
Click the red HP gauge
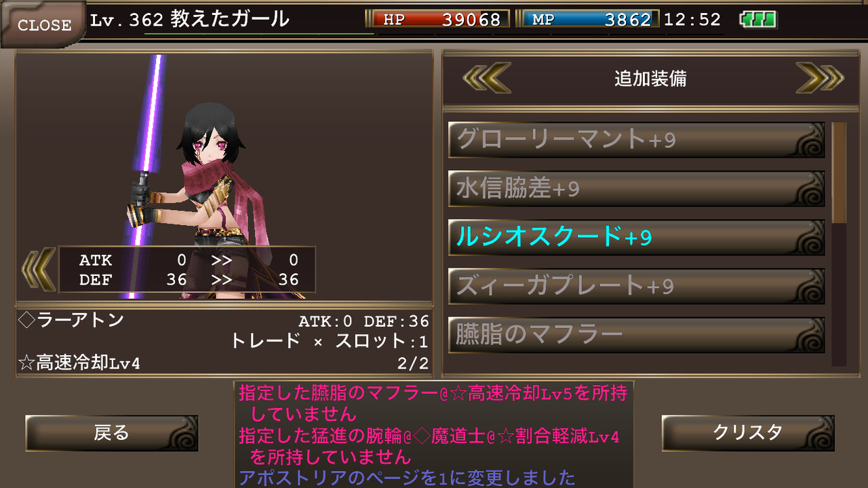point(439,19)
